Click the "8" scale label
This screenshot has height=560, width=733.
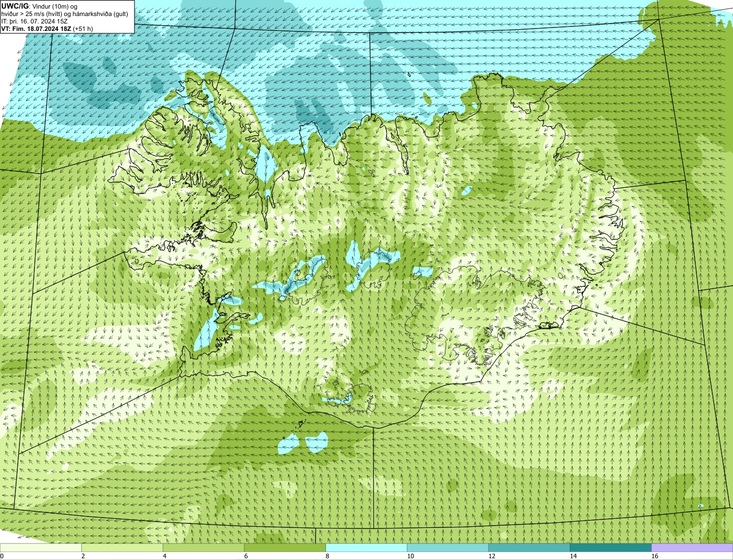[x=327, y=556]
